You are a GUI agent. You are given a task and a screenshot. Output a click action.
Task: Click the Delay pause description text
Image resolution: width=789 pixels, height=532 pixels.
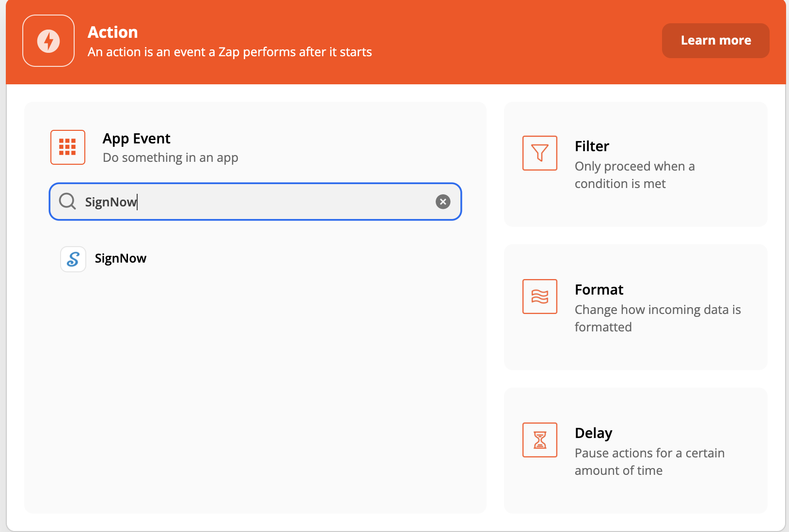click(x=649, y=461)
